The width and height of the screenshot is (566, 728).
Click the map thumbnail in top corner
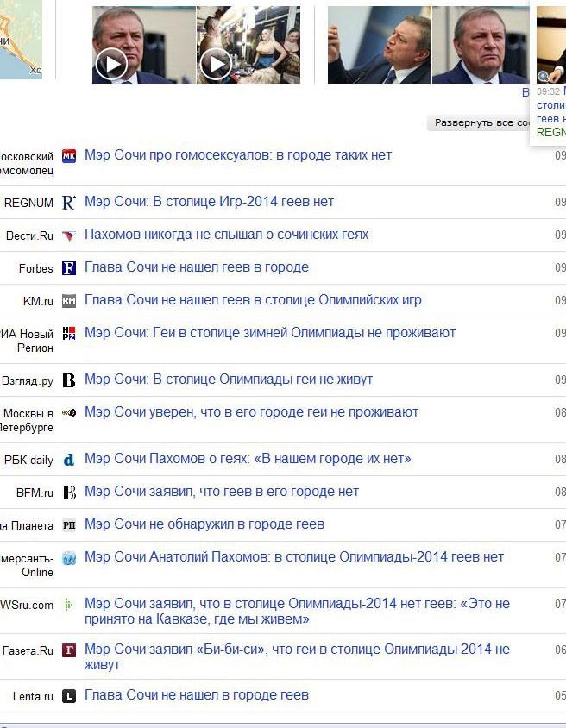(21, 39)
